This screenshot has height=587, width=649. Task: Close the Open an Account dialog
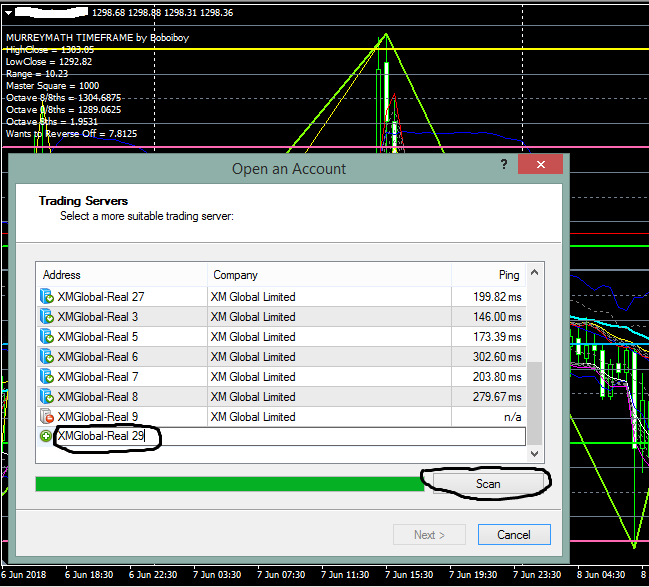pos(540,164)
